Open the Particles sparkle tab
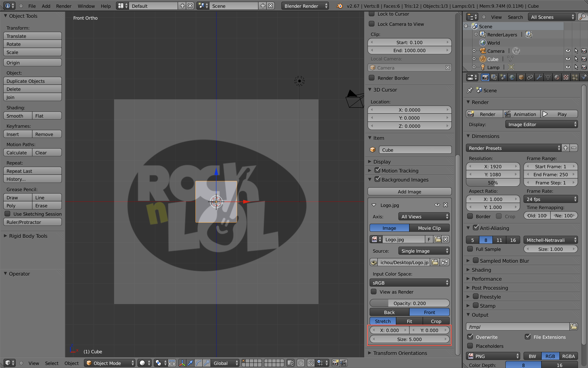The image size is (588, 368). (575, 77)
